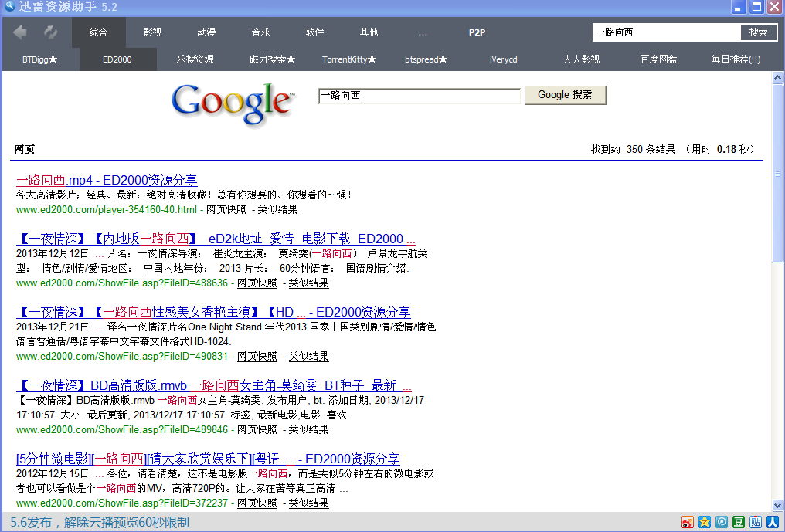785x532 pixels.
Task: Open the 软件 category tab
Action: [x=314, y=32]
